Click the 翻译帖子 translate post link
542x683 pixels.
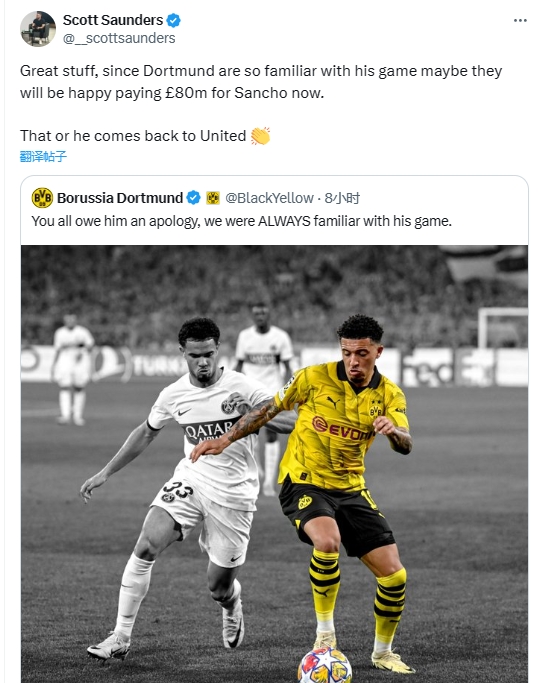(43, 156)
